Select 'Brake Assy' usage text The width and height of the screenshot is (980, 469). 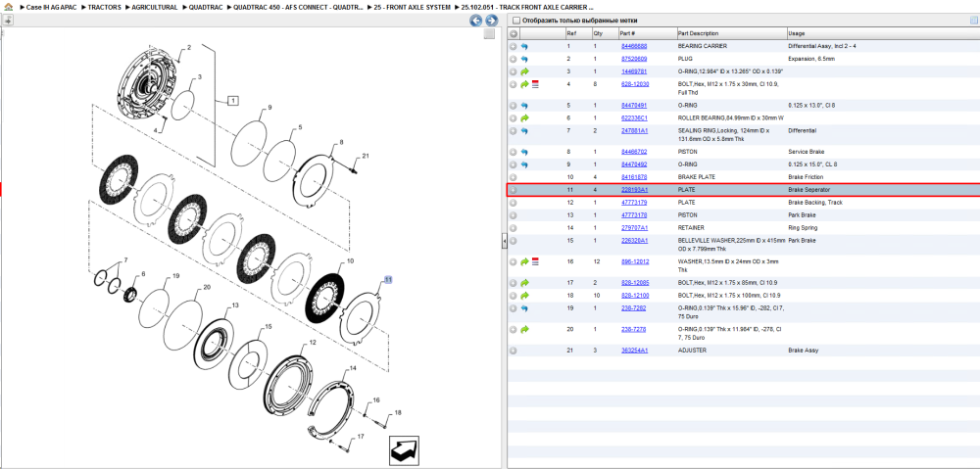point(802,351)
